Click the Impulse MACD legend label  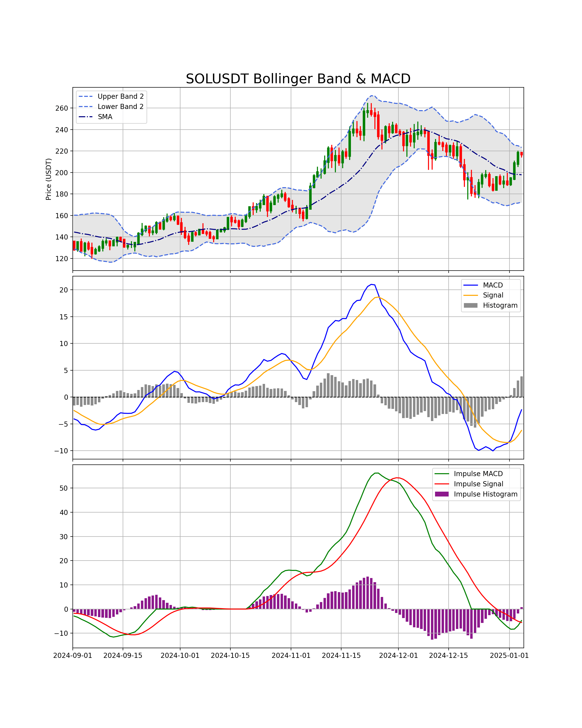pos(478,474)
